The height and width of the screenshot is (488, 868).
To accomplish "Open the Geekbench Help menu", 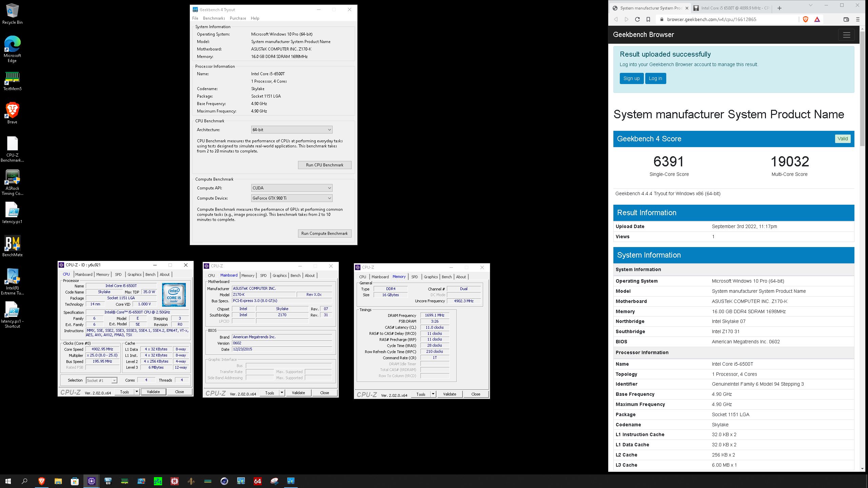I will (x=255, y=18).
